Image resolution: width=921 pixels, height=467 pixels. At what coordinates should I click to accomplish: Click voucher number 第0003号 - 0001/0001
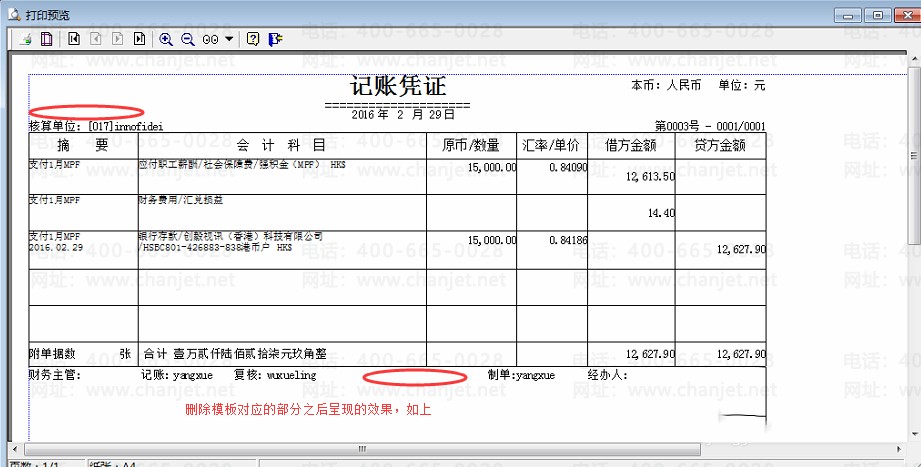(710, 126)
